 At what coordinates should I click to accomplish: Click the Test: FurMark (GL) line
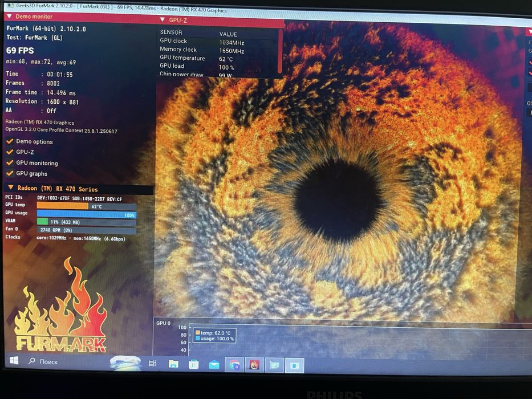pos(35,37)
